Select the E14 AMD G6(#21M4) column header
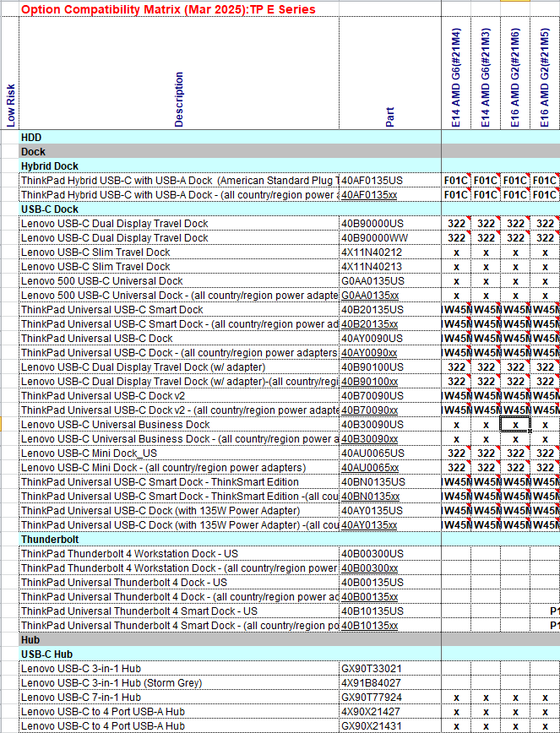 456,78
